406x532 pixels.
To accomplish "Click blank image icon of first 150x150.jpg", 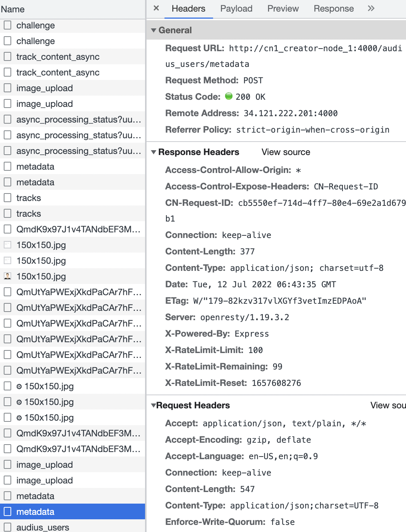I will tap(7, 245).
